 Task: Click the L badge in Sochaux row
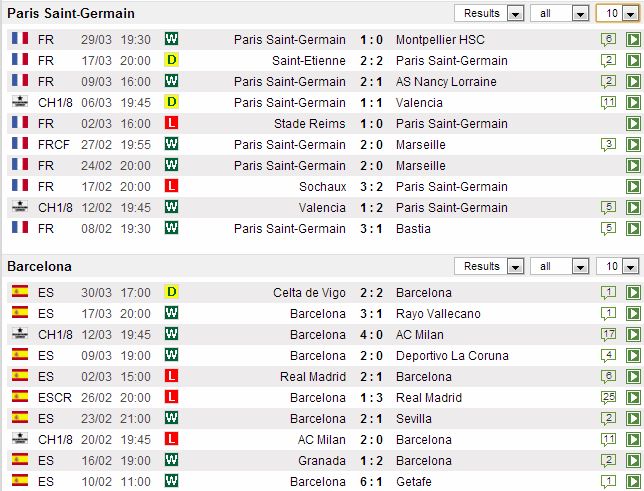tap(172, 186)
